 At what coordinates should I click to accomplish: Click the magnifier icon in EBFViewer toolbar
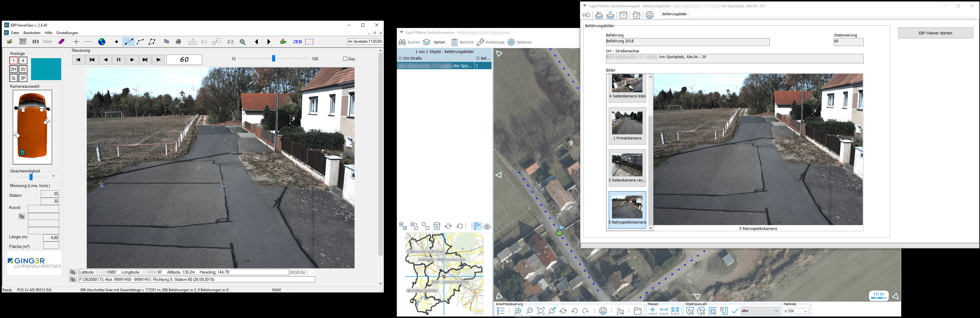(243, 42)
